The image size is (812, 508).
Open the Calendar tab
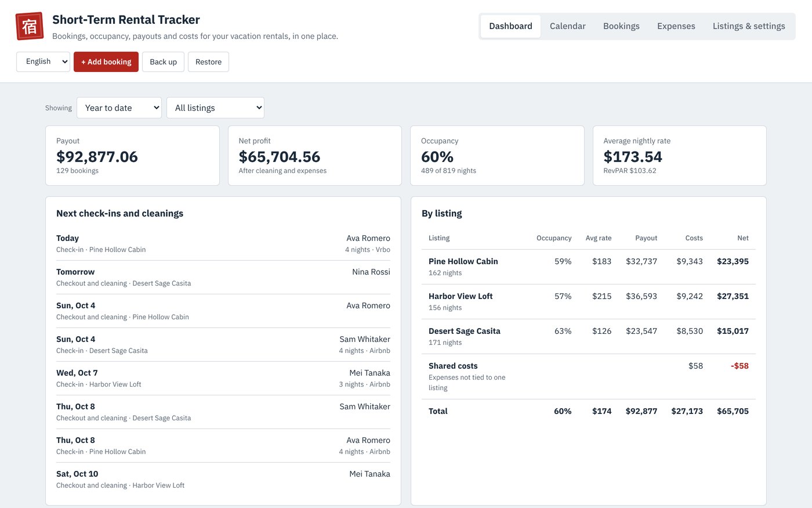click(567, 26)
